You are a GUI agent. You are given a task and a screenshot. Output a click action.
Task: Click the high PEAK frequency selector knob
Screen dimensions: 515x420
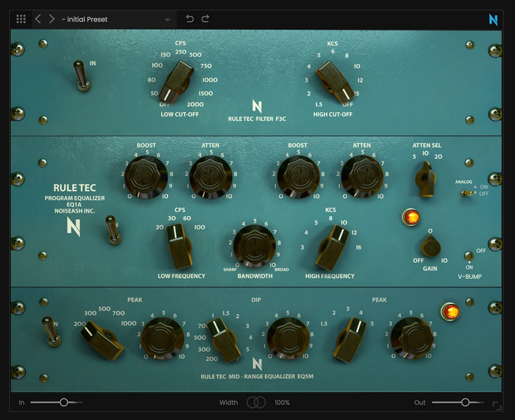click(350, 340)
